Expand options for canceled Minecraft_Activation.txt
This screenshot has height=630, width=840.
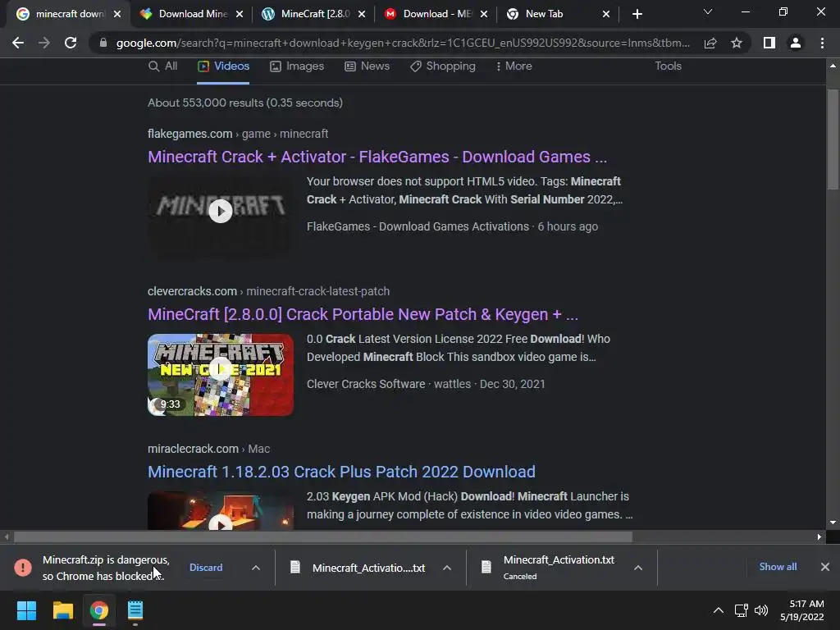pyautogui.click(x=638, y=568)
